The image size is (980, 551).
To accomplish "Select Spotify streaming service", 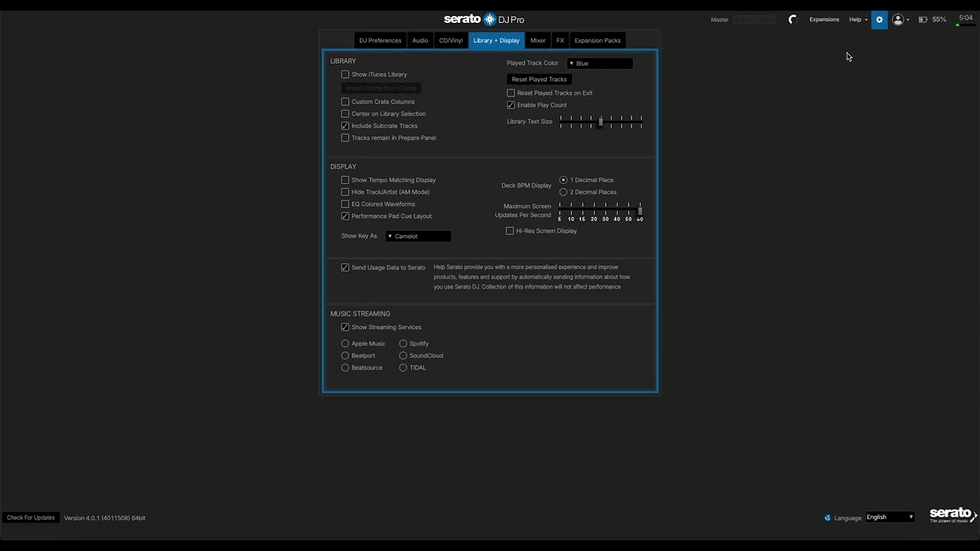I will pos(403,344).
